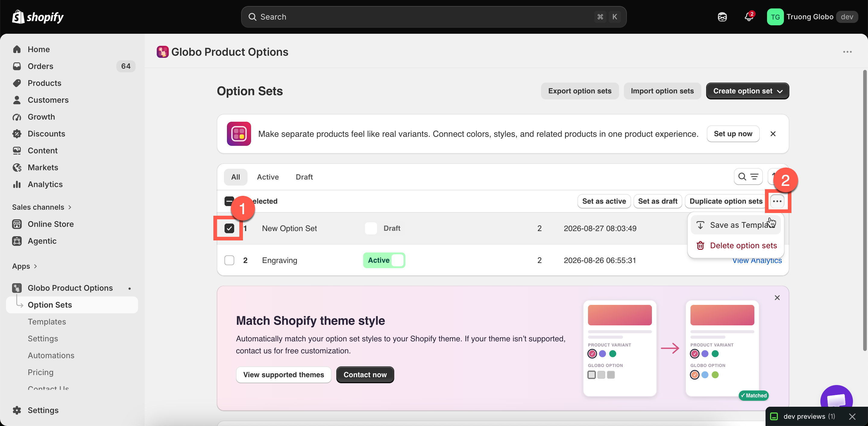Image resolution: width=868 pixels, height=426 pixels.
Task: Choose Delete option sets menu item
Action: pyautogui.click(x=736, y=246)
